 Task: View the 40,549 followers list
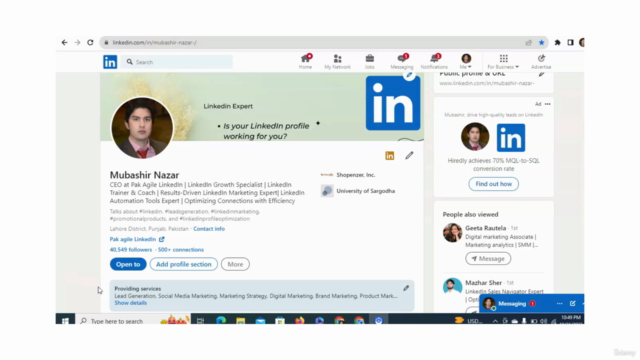point(131,250)
